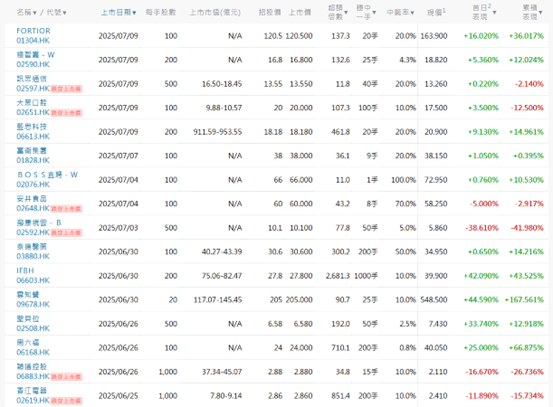The width and height of the screenshot is (553, 407).
Task: Open stock code 09678.HK
Action: [x=33, y=304]
